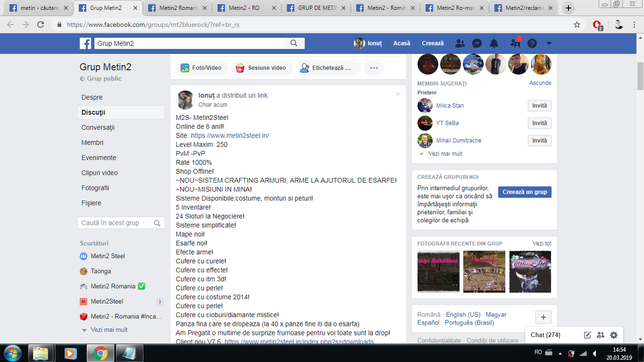Image resolution: width=644 pixels, height=362 pixels.
Task: Open Metin2Steel logo photo thumbnail
Action: pyautogui.click(x=530, y=271)
